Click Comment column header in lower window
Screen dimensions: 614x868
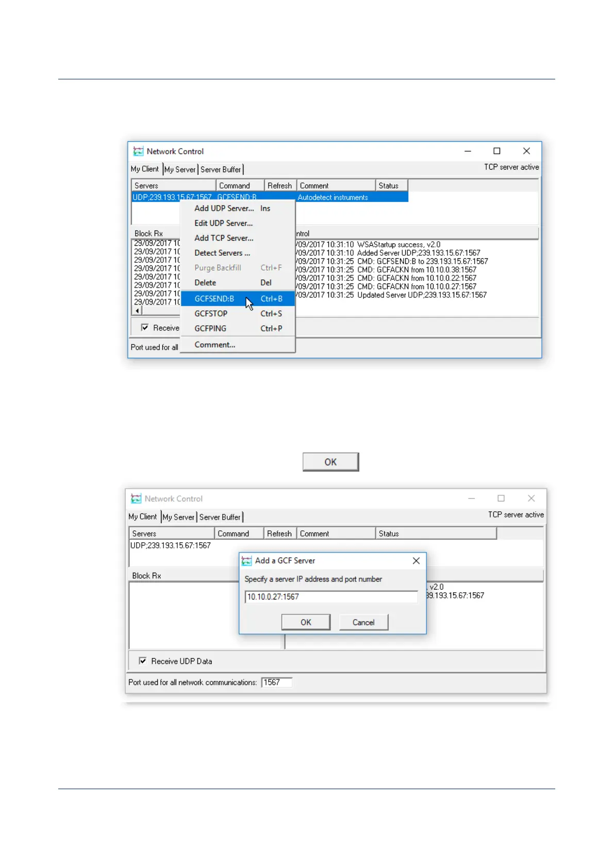pos(336,533)
